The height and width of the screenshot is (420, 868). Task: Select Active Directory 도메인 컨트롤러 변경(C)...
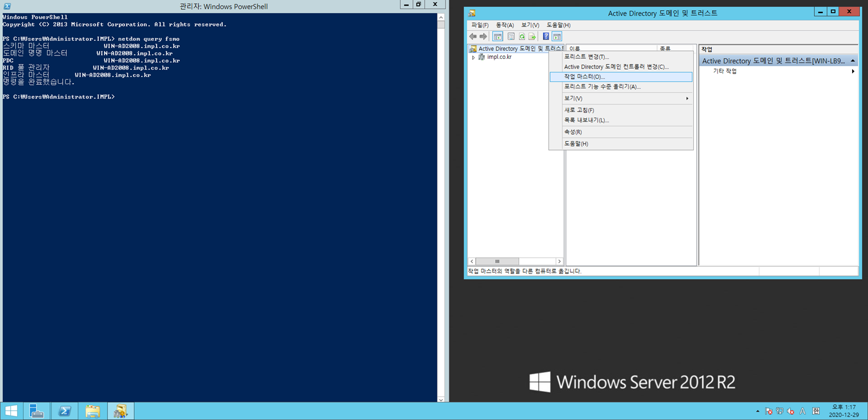(621, 67)
